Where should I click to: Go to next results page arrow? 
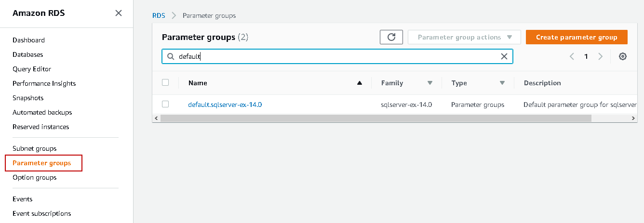(600, 56)
